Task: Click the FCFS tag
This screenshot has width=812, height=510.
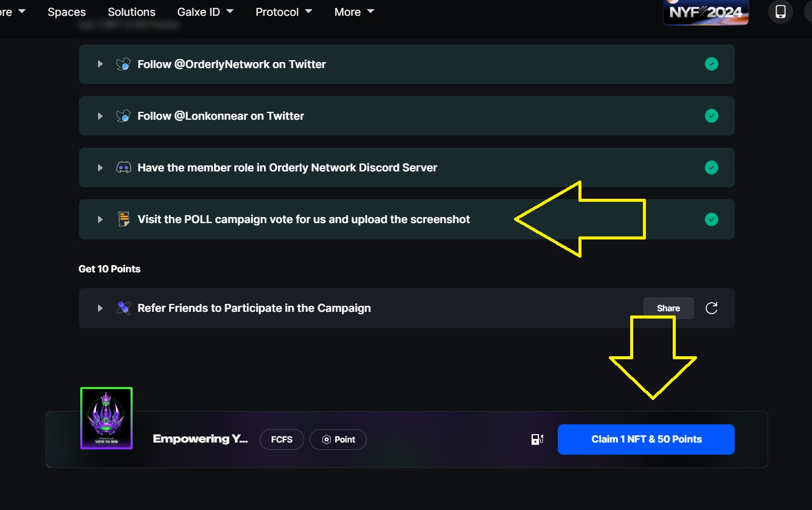Action: [282, 439]
